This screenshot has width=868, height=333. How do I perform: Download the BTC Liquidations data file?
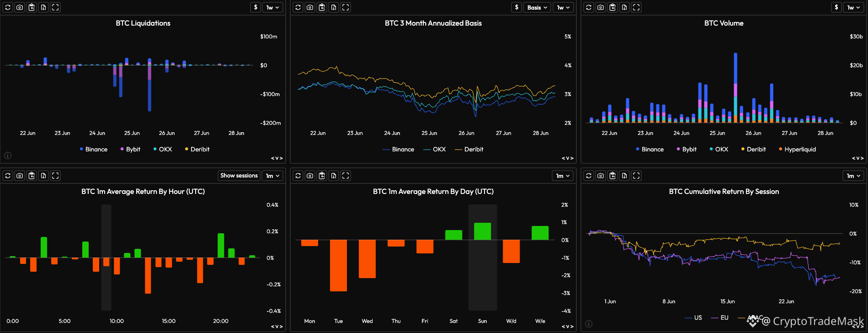[x=43, y=7]
